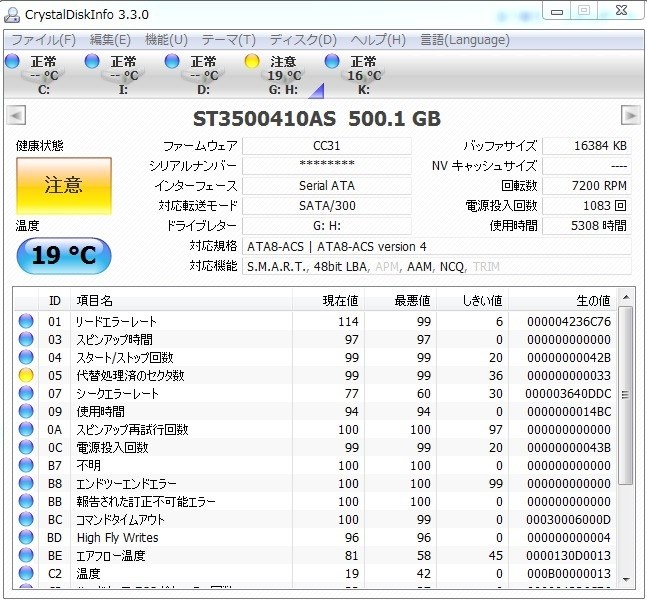The height and width of the screenshot is (602, 647).
Task: Click the CrystalDiskInfo title bar app icon
Action: [x=12, y=14]
